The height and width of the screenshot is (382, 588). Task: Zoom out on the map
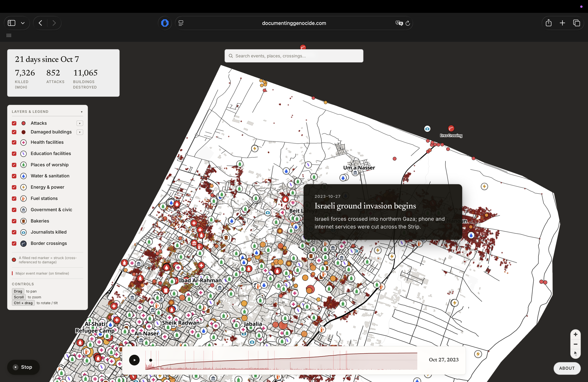click(575, 344)
